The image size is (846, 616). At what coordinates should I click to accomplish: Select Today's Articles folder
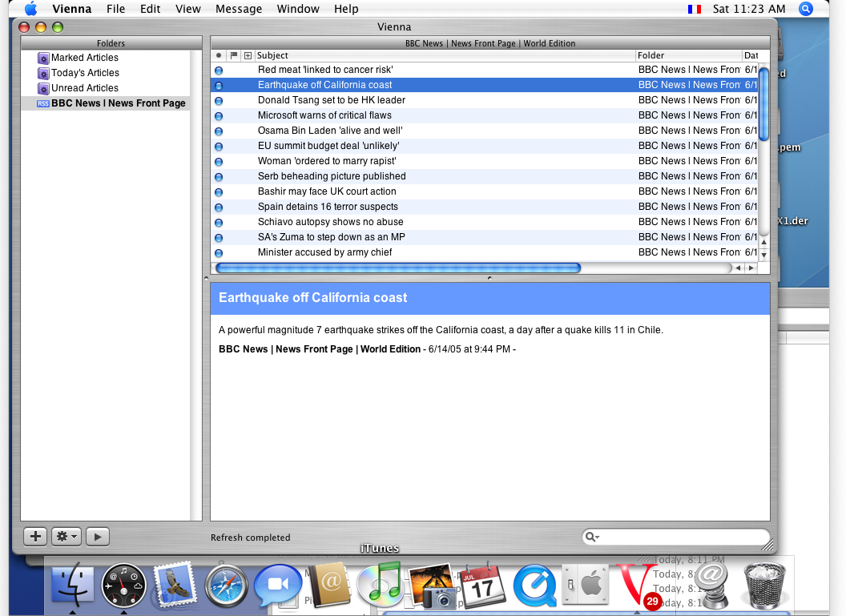105,72
